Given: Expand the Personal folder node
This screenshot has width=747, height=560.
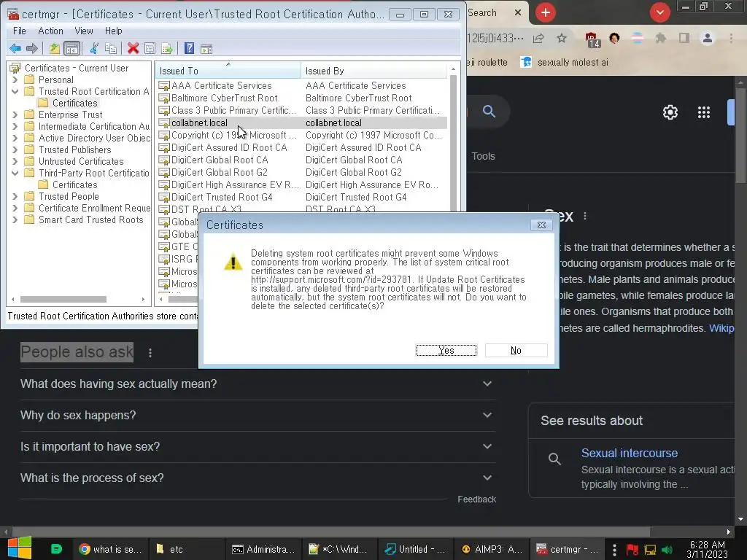Looking at the screenshot, I should [15, 79].
